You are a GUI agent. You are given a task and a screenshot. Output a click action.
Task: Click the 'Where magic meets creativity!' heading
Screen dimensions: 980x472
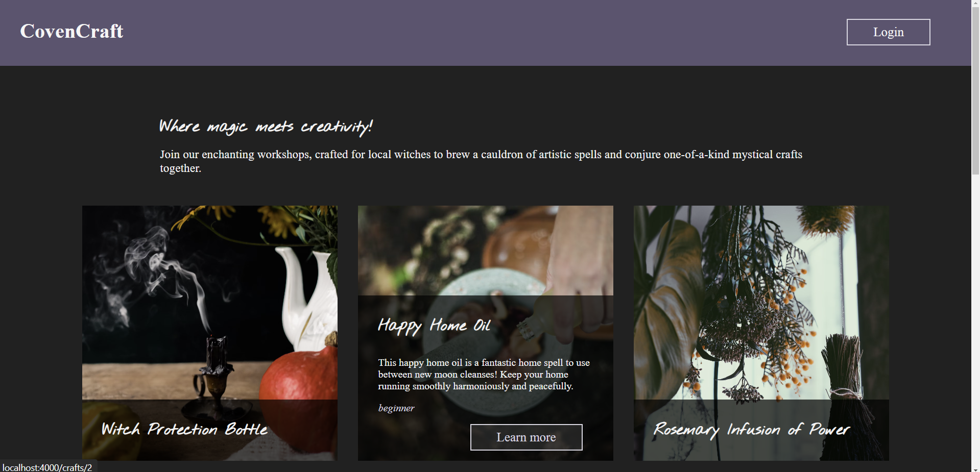tap(266, 127)
